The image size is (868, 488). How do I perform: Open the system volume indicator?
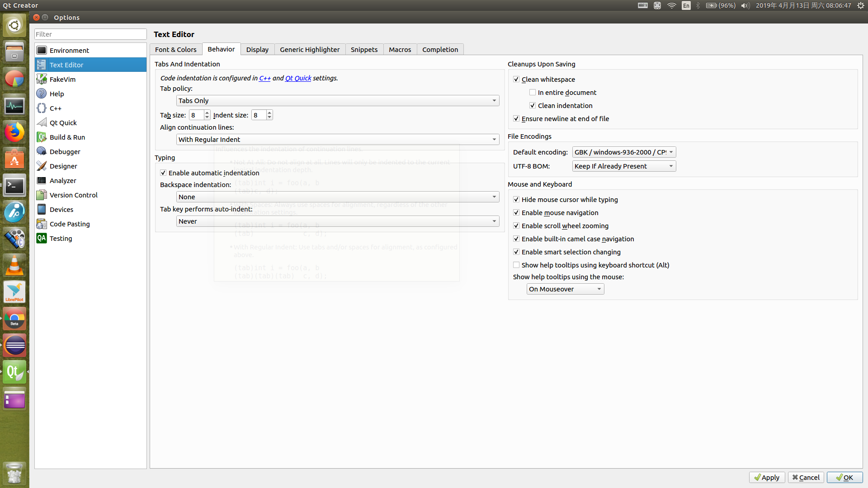tap(745, 5)
